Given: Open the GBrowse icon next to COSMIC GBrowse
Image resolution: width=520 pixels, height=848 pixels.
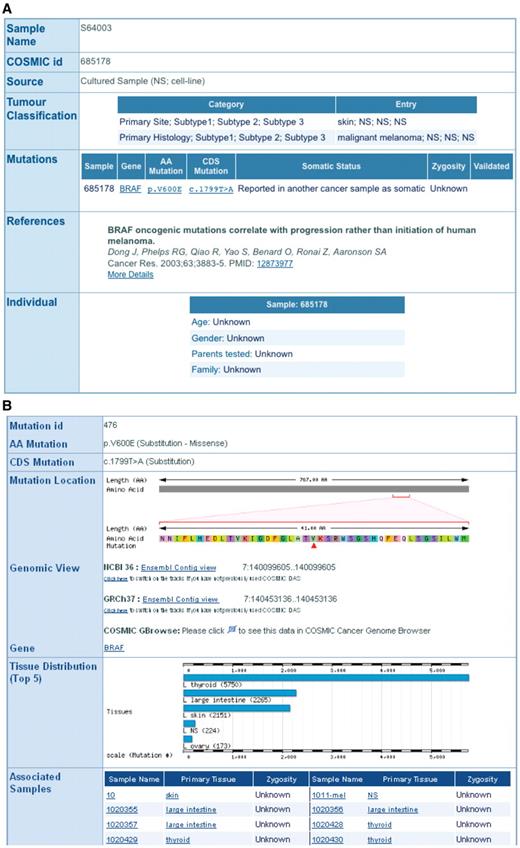Looking at the screenshot, I should coord(231,630).
